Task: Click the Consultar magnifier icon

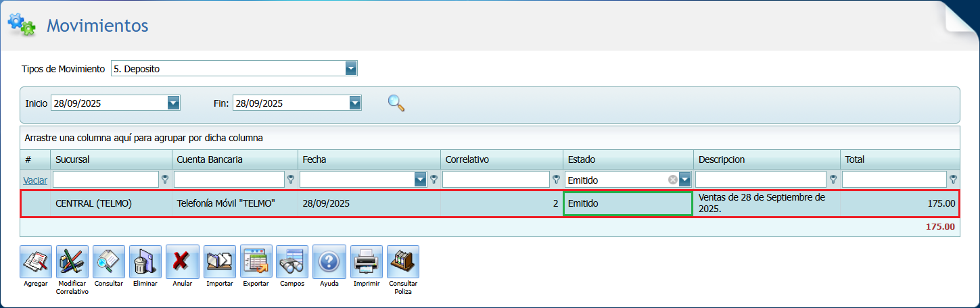Action: [109, 261]
